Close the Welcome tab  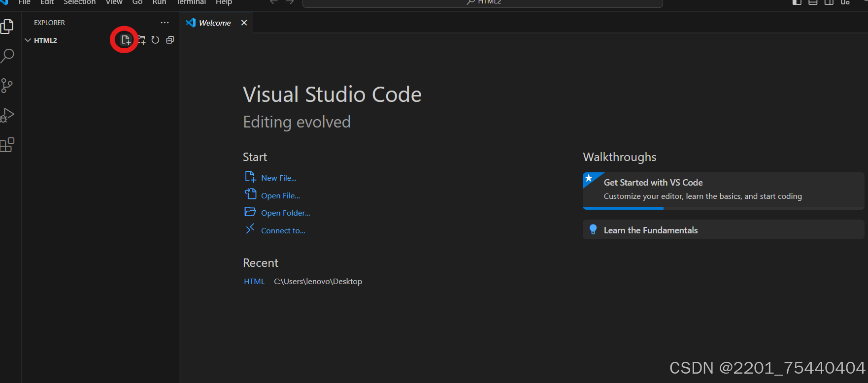tap(244, 23)
